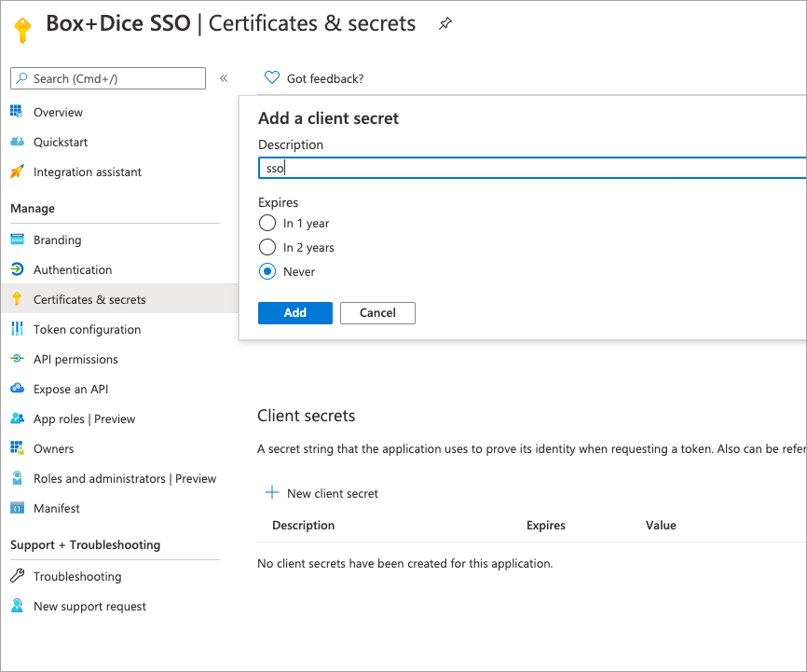Select the In 1 year expiry option
Image resolution: width=807 pixels, height=672 pixels.
click(x=267, y=223)
